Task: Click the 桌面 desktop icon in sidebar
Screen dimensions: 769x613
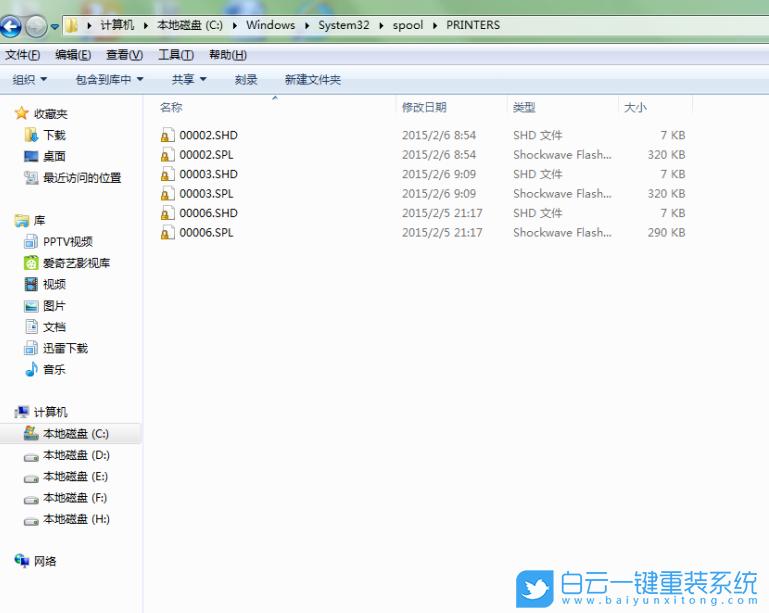Action: pos(31,156)
